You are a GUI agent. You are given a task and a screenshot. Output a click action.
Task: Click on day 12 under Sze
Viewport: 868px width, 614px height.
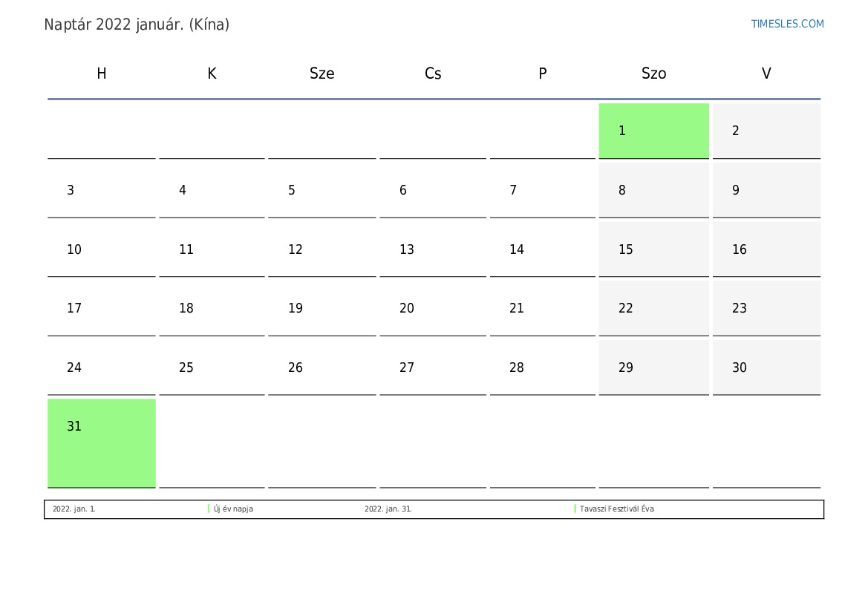coord(322,249)
